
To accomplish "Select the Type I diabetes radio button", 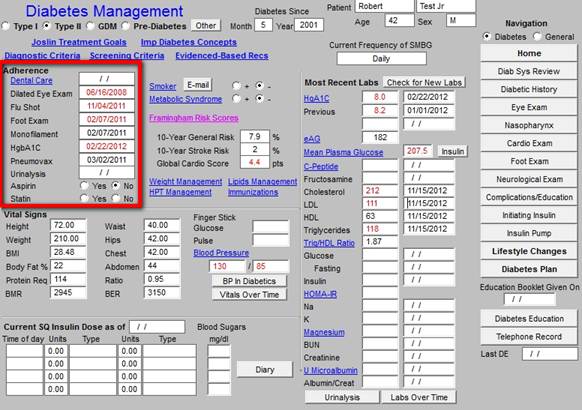I will coord(6,26).
